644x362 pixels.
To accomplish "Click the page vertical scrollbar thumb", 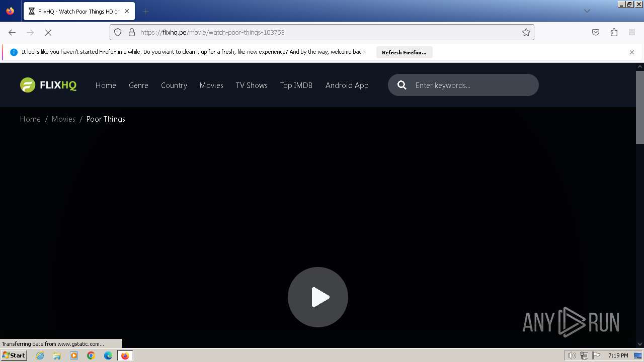I will [x=640, y=107].
